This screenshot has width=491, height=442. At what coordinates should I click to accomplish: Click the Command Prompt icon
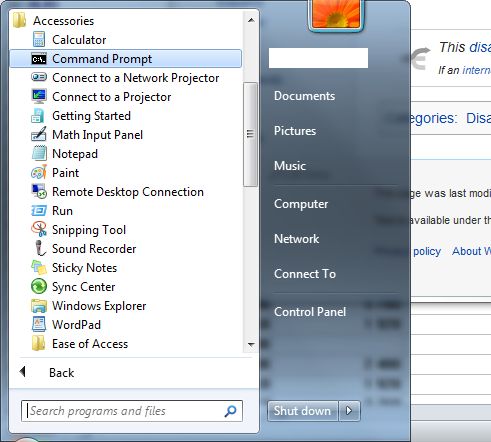(x=39, y=59)
